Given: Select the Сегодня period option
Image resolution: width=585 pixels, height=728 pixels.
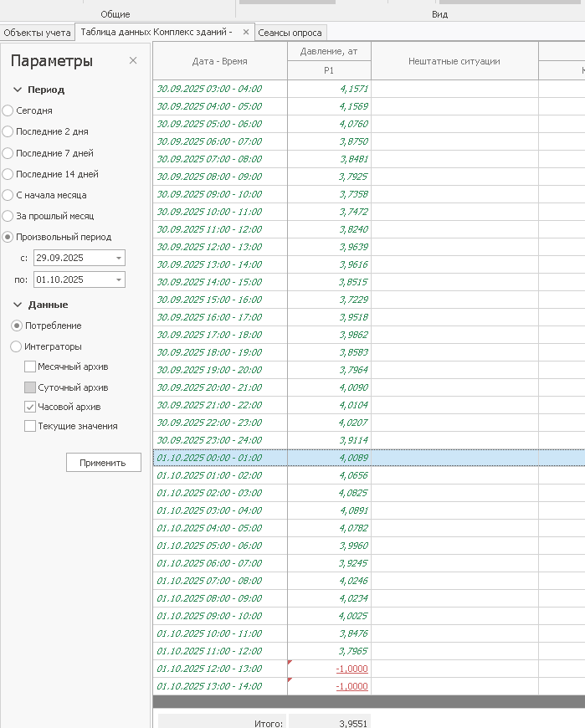Looking at the screenshot, I should click(8, 110).
